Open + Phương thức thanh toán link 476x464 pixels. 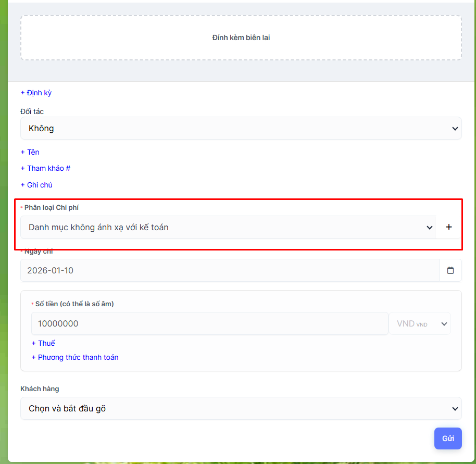75,357
